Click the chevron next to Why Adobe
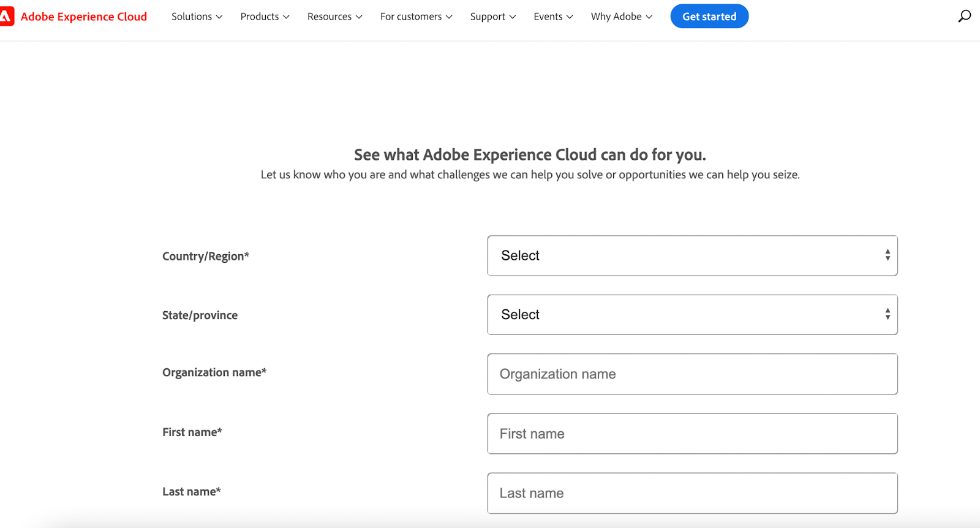The image size is (980, 528). pyautogui.click(x=649, y=17)
